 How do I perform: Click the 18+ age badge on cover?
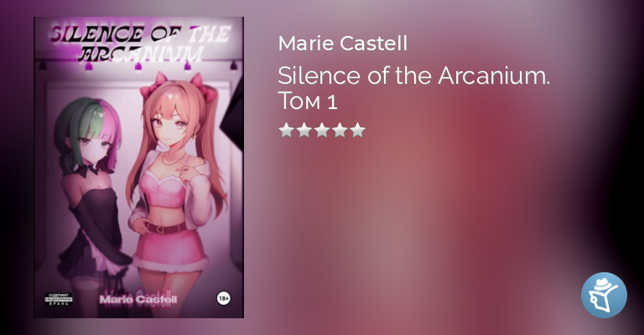coord(223,298)
